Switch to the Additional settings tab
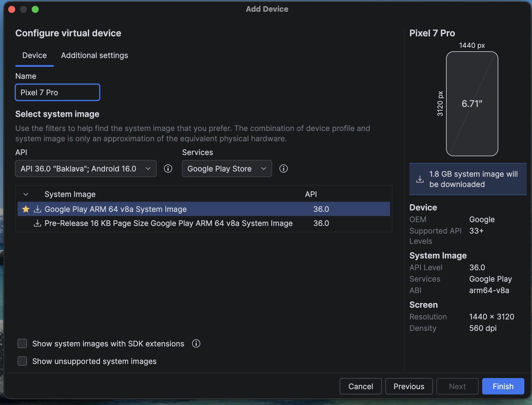 point(94,55)
